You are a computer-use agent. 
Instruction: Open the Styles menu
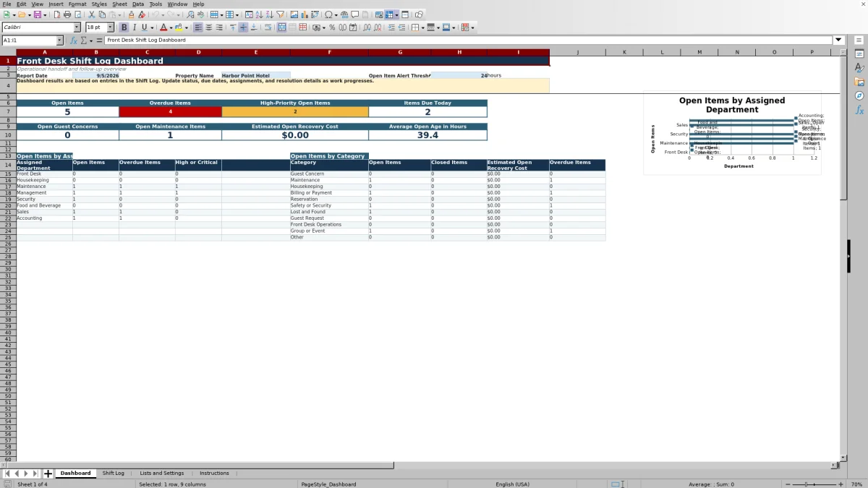[99, 4]
